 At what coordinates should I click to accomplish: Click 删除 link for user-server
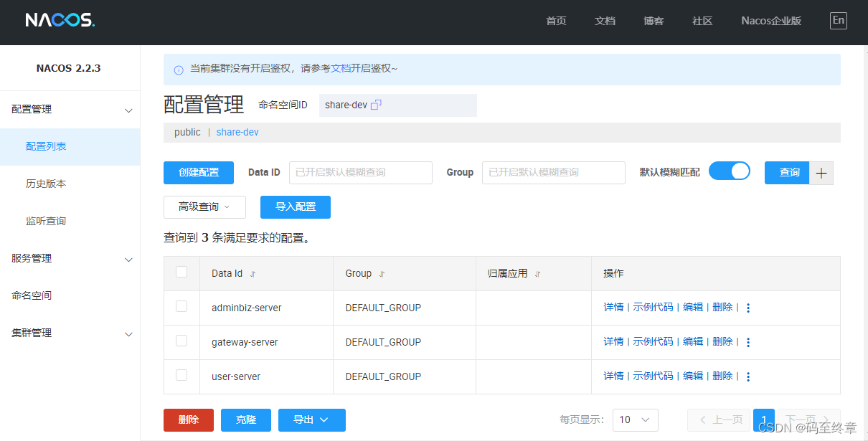(x=722, y=376)
